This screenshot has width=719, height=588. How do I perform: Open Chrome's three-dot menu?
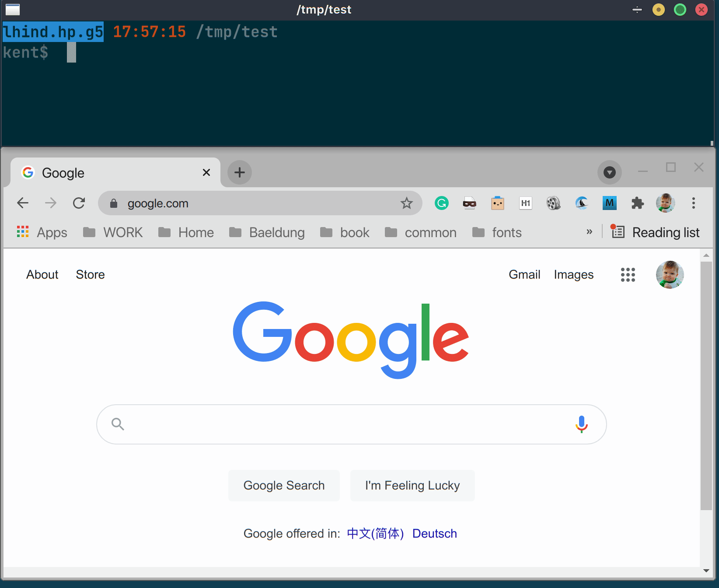point(694,203)
